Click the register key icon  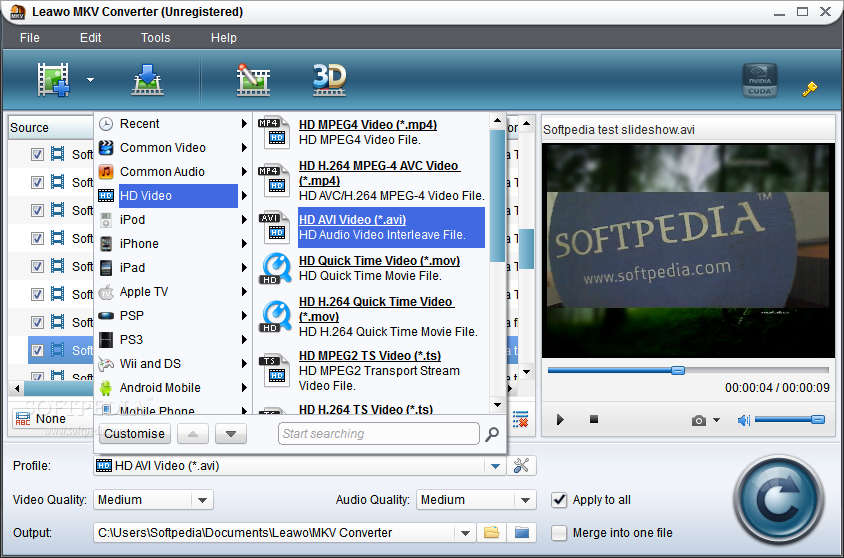pos(810,89)
